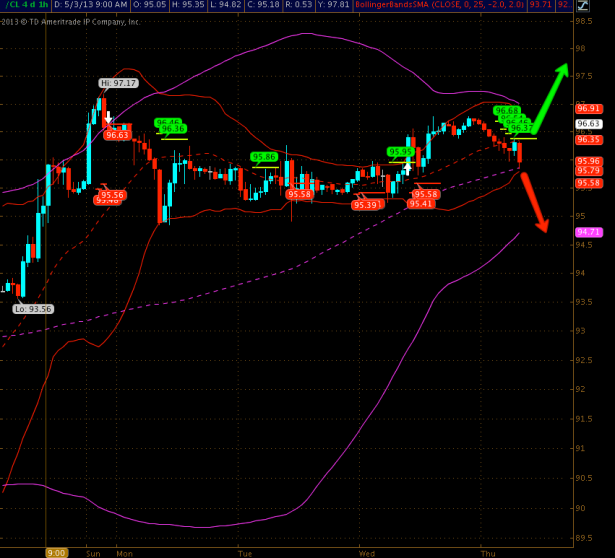Click the Sun label on time axis
Image resolution: width=615 pixels, height=558 pixels.
point(93,553)
